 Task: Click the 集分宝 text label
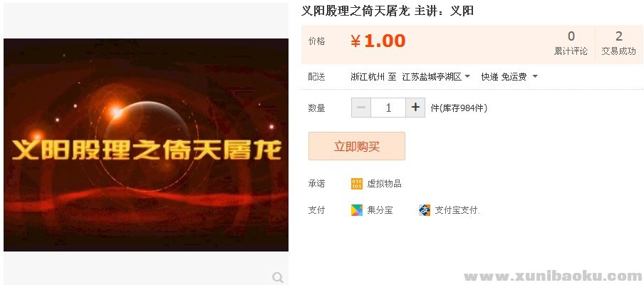[380, 210]
